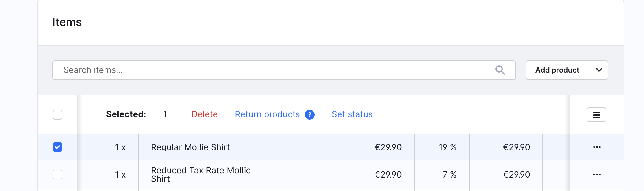Click the blue help icon beside Return products

click(310, 115)
